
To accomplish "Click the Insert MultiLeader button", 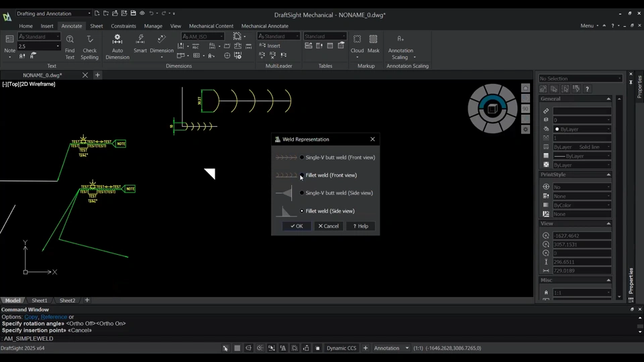I will (x=270, y=46).
